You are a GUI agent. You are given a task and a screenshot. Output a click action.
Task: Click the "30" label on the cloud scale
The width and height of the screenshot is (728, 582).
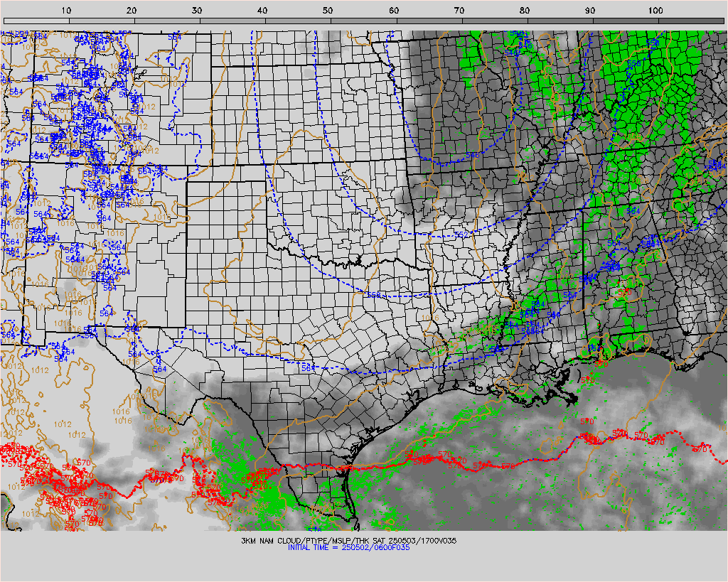click(198, 10)
